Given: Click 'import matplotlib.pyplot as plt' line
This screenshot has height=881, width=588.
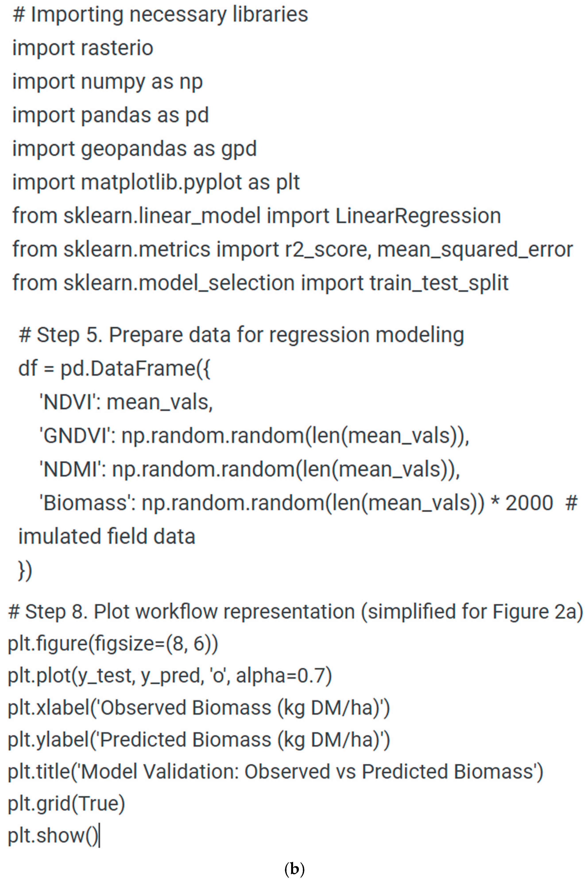Looking at the screenshot, I should (156, 183).
